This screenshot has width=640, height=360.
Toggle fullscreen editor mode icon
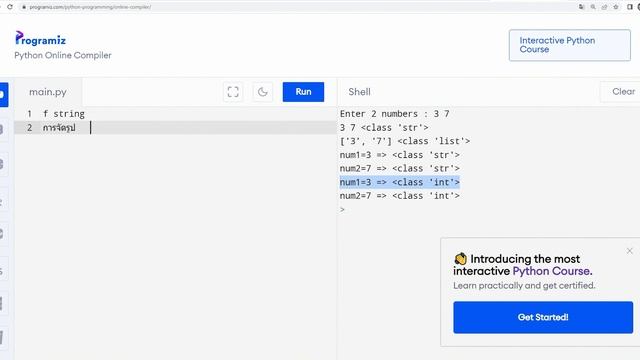click(233, 92)
